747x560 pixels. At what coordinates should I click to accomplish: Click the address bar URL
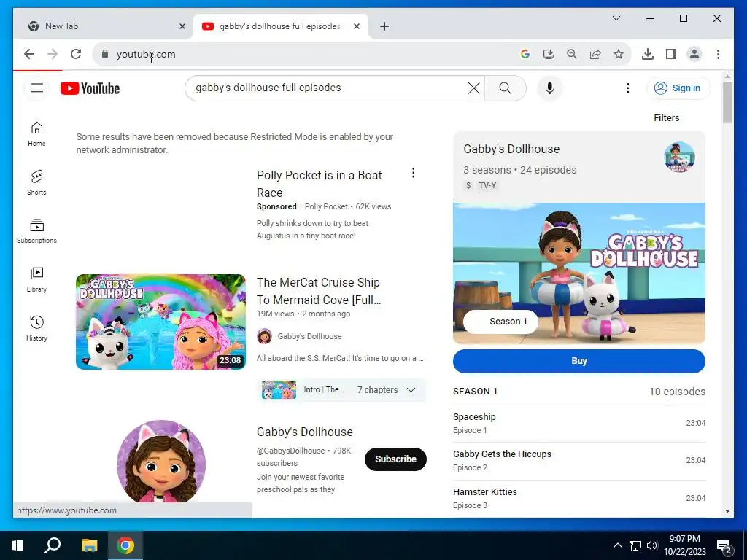(146, 54)
